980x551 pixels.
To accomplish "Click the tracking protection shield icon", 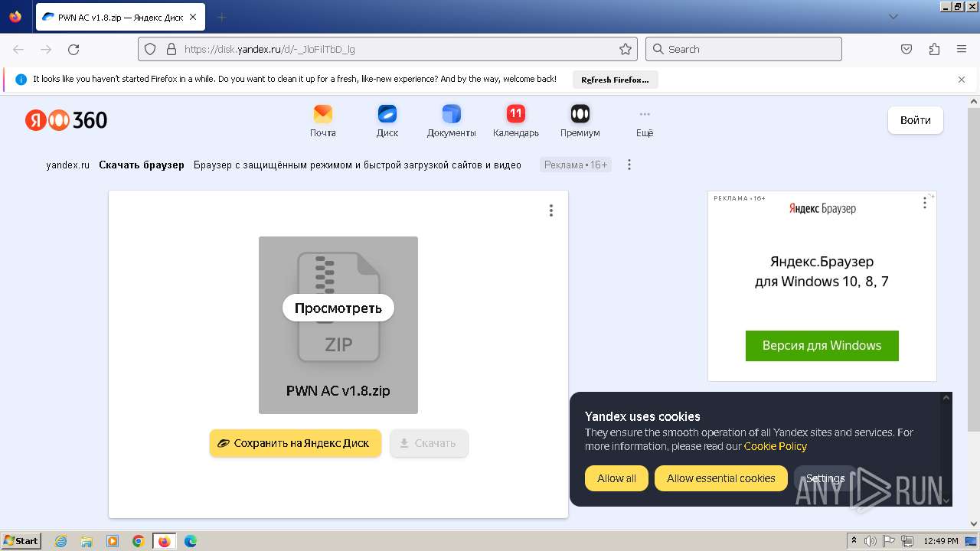I will point(150,49).
